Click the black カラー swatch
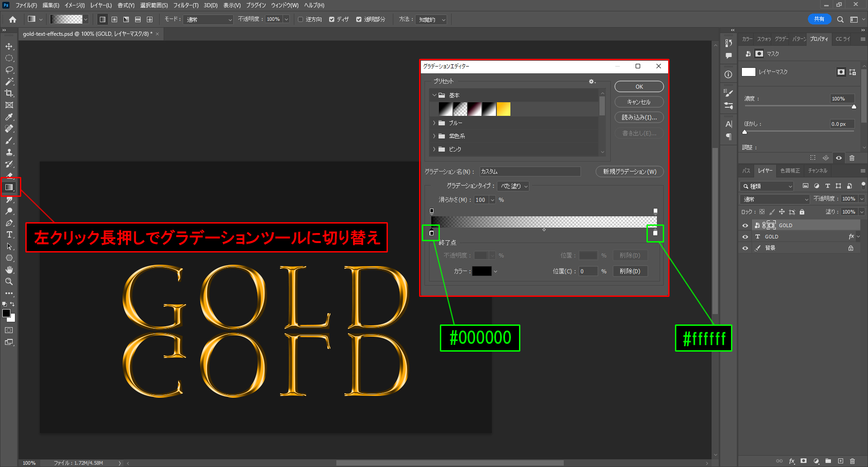This screenshot has width=868, height=467. point(481,271)
